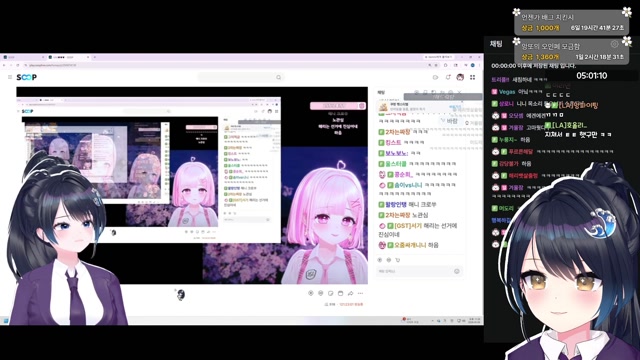640x360 pixels.
Task: Go back with the browser back arrow
Action: point(4,65)
